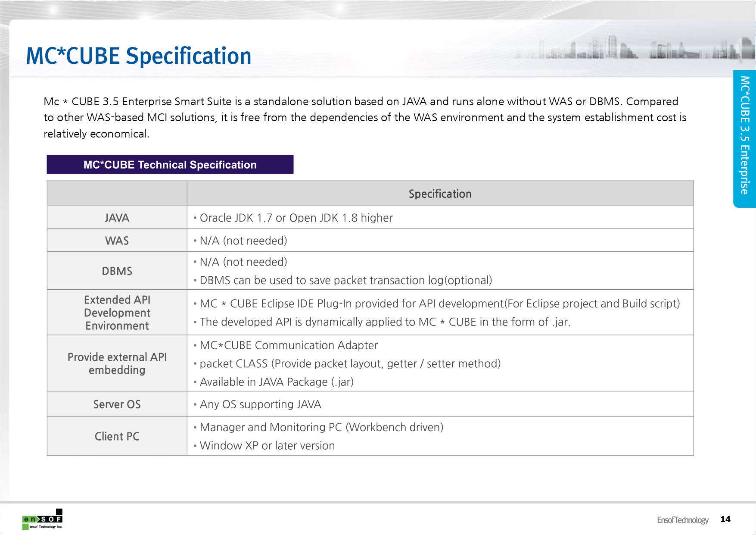
Task: Click the Ensof logo in the footer
Action: coord(42,519)
